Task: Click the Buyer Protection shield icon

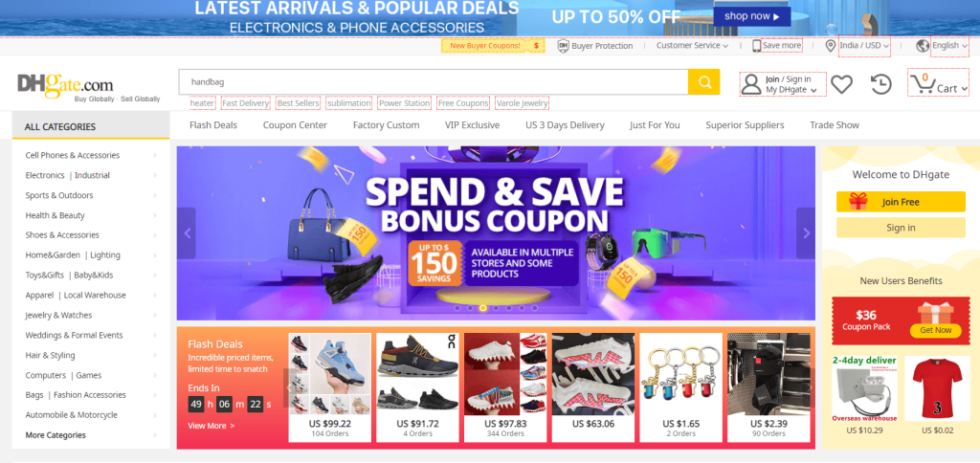Action: coord(563,46)
